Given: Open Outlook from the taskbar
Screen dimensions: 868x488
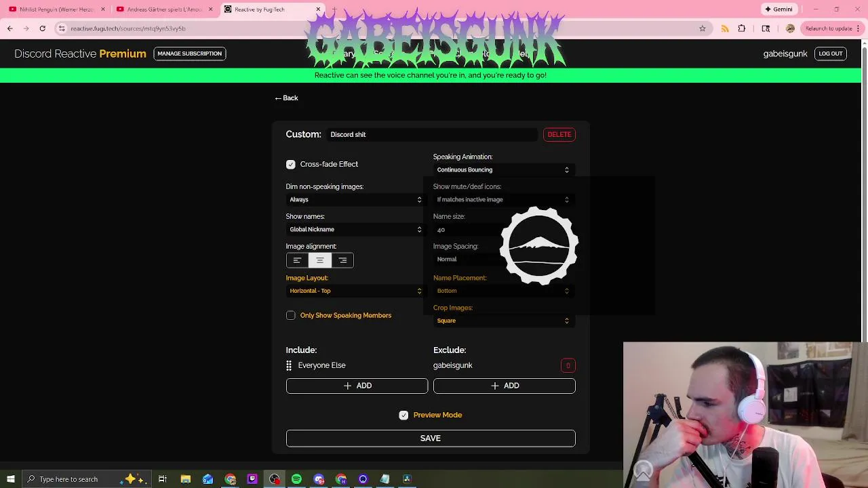Looking at the screenshot, I should pyautogui.click(x=208, y=479).
